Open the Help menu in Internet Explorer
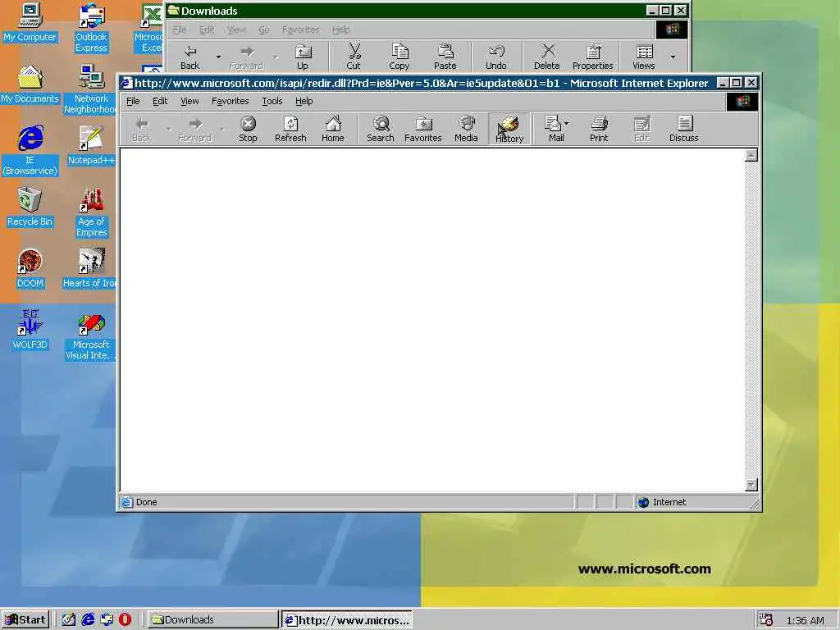 [304, 101]
